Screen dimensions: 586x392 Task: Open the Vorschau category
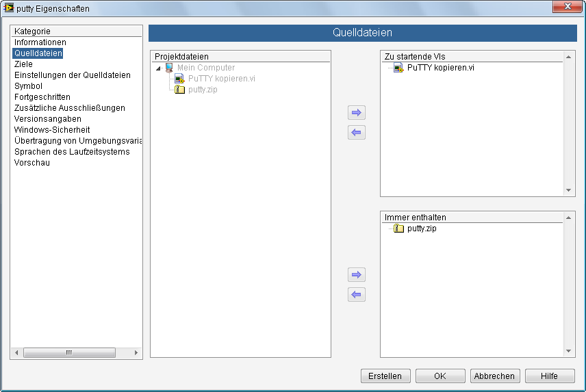point(31,162)
